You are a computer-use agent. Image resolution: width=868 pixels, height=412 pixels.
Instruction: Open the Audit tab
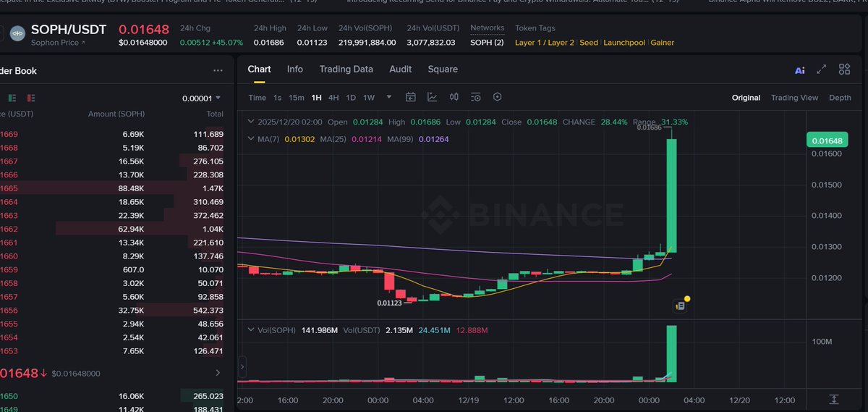[400, 70]
